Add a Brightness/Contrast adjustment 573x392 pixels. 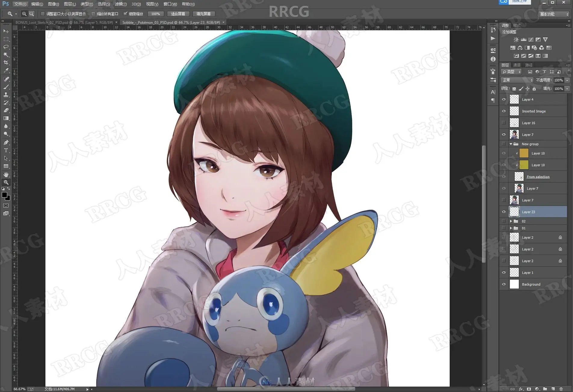pyautogui.click(x=516, y=39)
